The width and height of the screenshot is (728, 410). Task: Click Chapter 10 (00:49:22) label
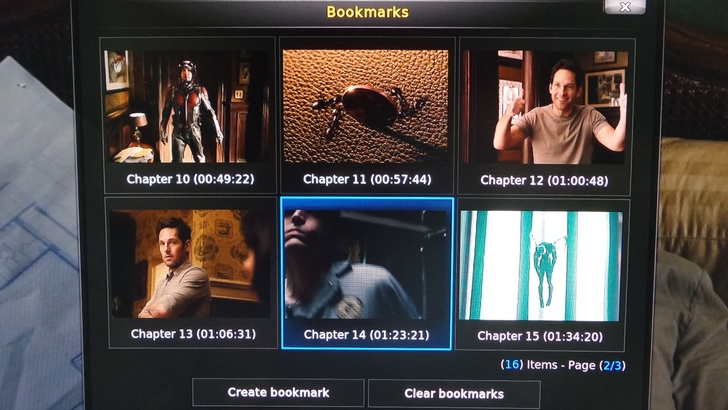190,179
